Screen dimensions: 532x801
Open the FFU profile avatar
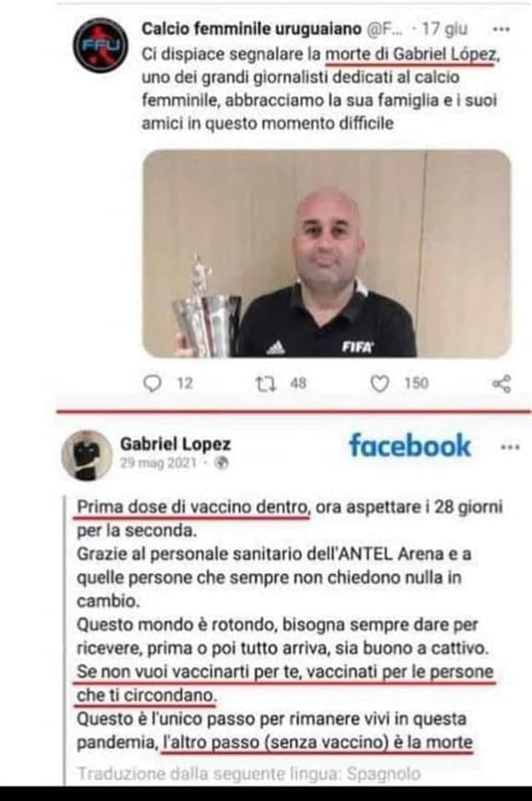click(100, 45)
